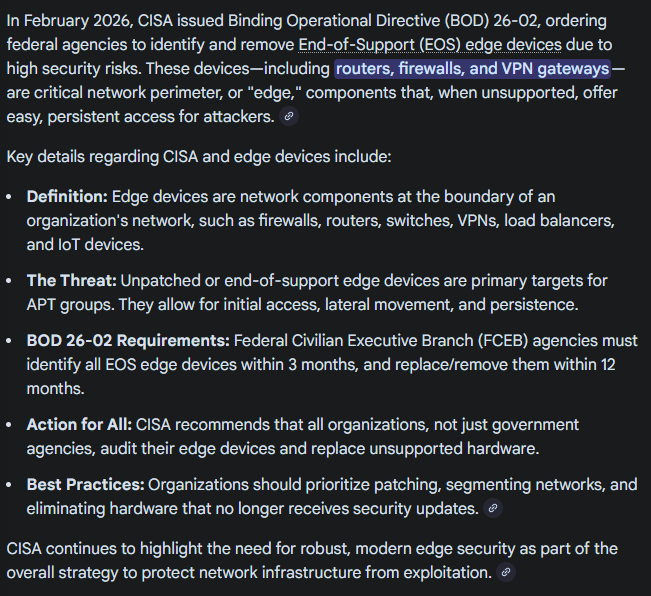651x596 pixels.
Task: Click highlighted "routers, firewalls, and VPN gateways" text
Action: click(x=472, y=69)
